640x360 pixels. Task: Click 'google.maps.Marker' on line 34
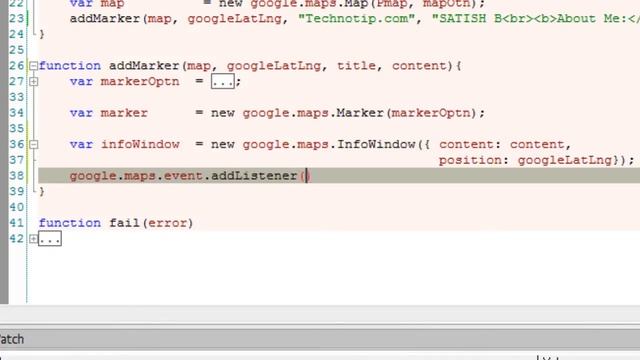click(x=313, y=113)
